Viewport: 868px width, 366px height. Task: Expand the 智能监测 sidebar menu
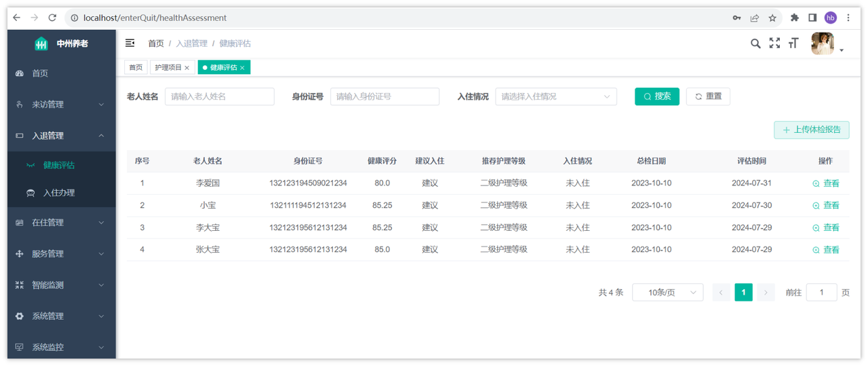click(62, 285)
